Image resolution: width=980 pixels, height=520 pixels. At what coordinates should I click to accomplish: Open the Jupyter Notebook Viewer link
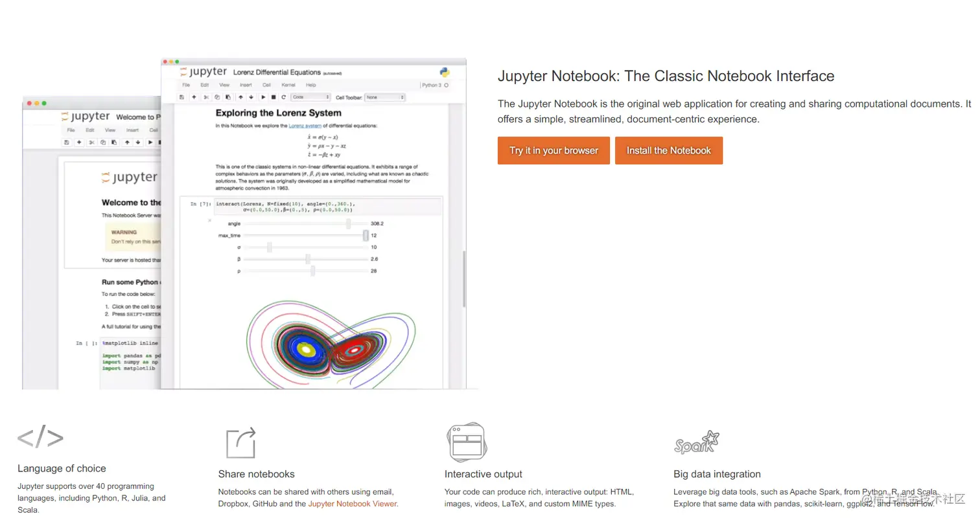[x=353, y=503]
